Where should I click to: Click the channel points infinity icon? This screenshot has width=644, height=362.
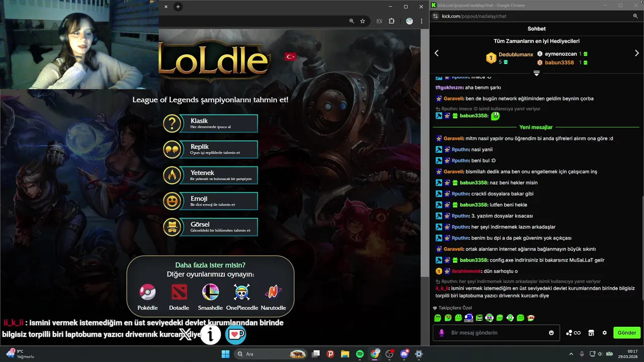574,333
